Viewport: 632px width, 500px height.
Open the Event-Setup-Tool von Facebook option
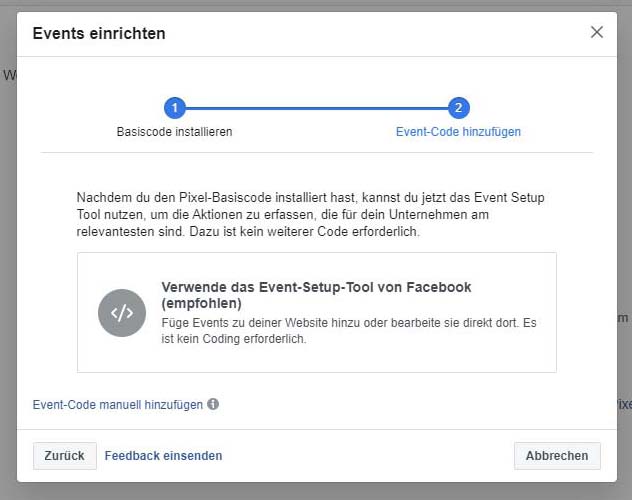tap(317, 312)
